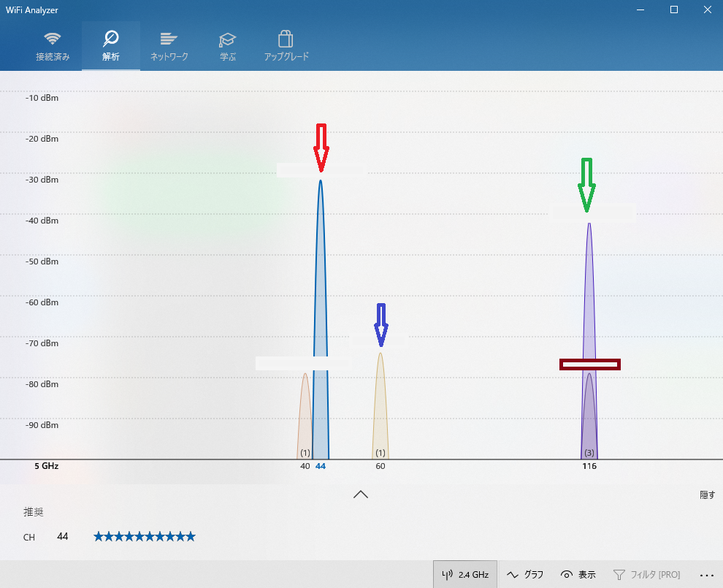This screenshot has width=723, height=588.
Task: Click the 5 GHz axis label
Action: click(x=47, y=466)
